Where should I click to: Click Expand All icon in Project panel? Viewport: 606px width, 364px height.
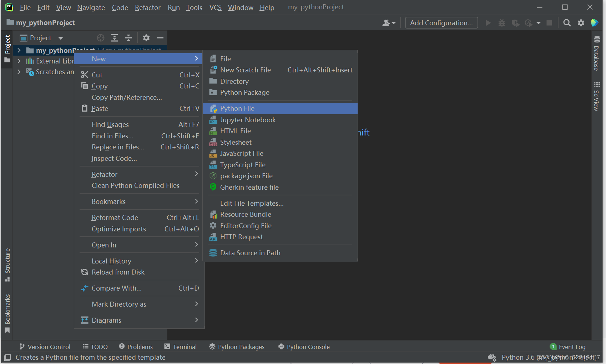[x=115, y=38]
